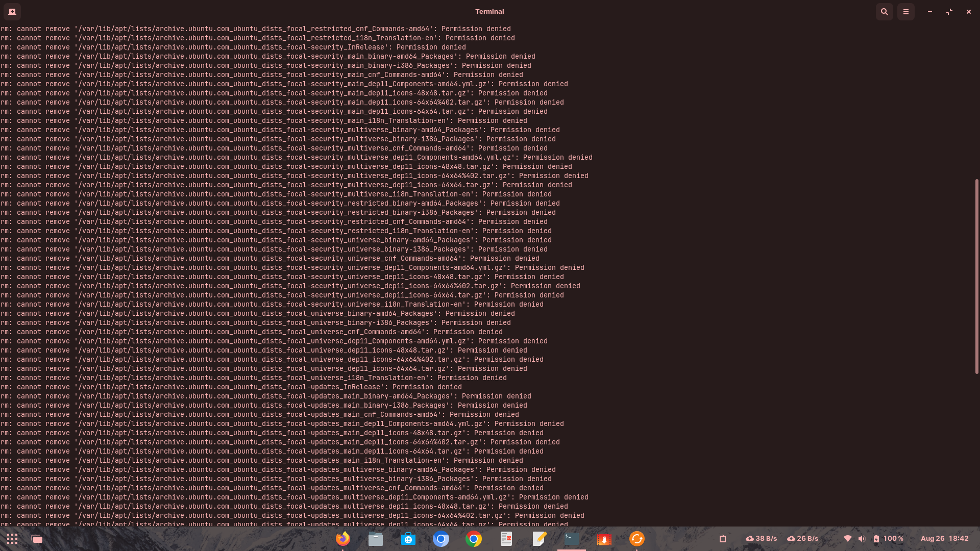The height and width of the screenshot is (551, 980).
Task: Click the focal-security_restricted_i18n_Translation-en line
Action: pos(276,231)
